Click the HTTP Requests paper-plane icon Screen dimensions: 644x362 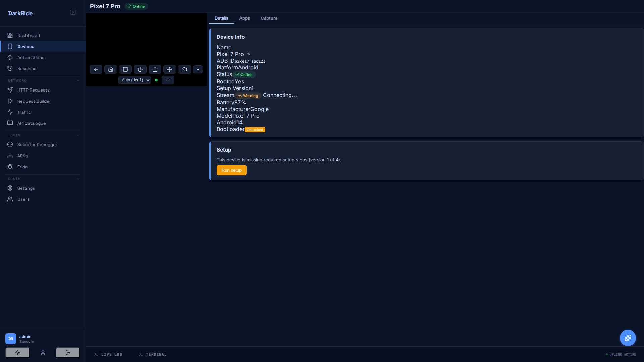[10, 90]
